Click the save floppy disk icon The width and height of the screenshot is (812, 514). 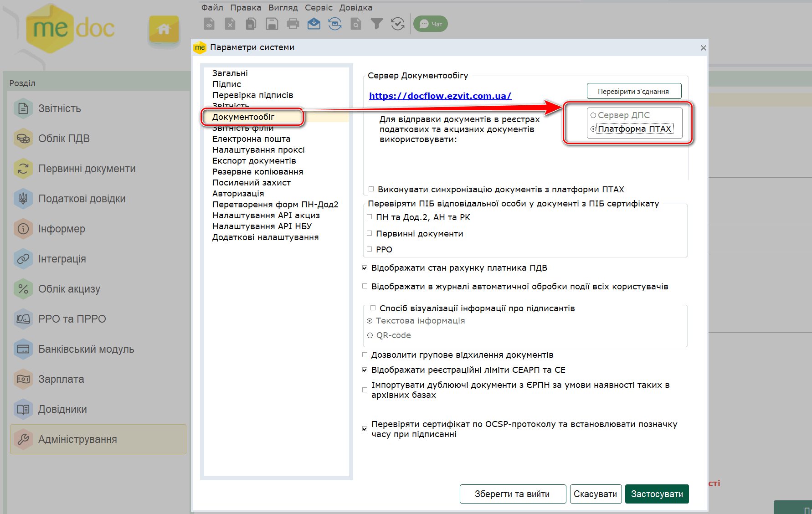(272, 24)
